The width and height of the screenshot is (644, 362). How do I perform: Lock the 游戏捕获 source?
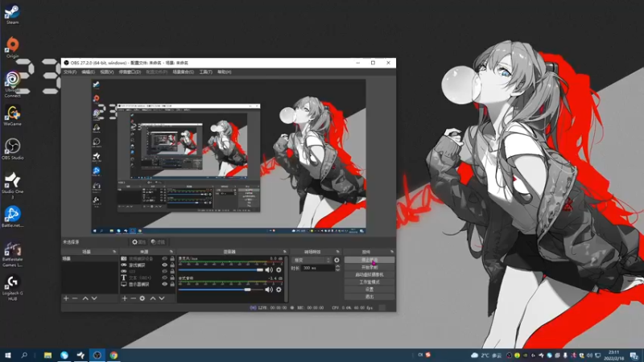(x=172, y=265)
